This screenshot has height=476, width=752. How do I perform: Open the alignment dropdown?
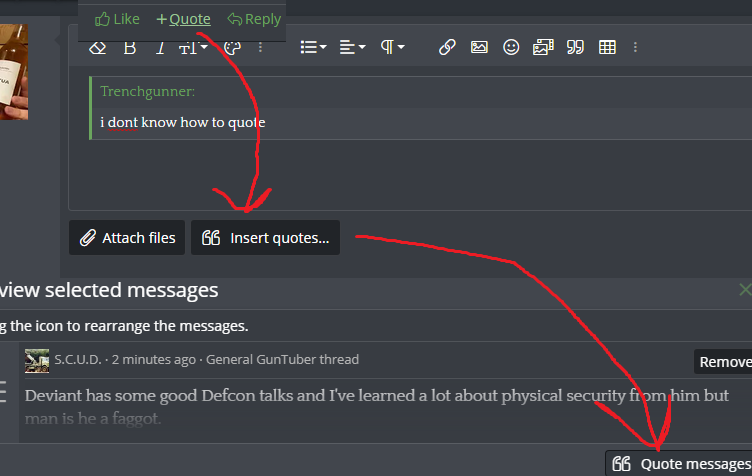(x=352, y=47)
